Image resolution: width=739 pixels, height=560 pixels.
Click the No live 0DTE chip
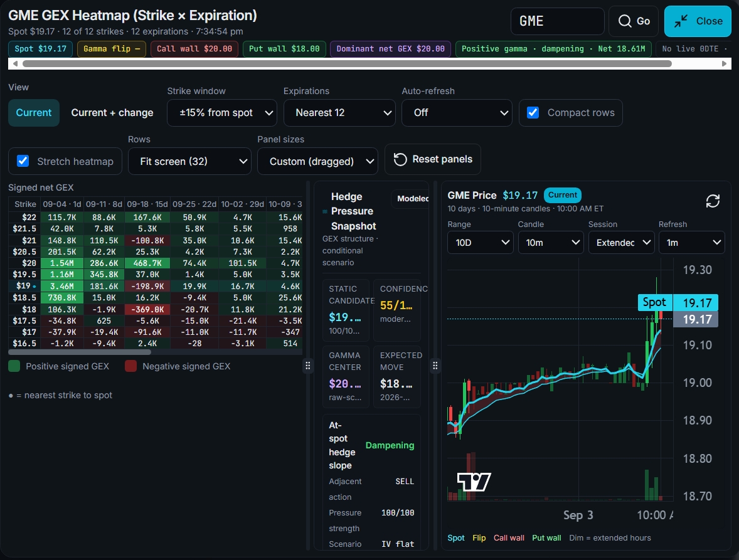[x=693, y=49]
